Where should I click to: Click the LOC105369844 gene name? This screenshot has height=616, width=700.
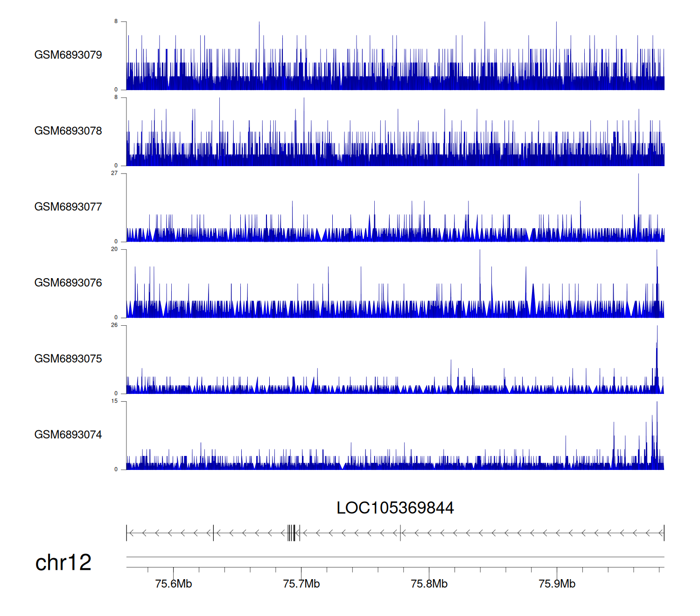[395, 508]
